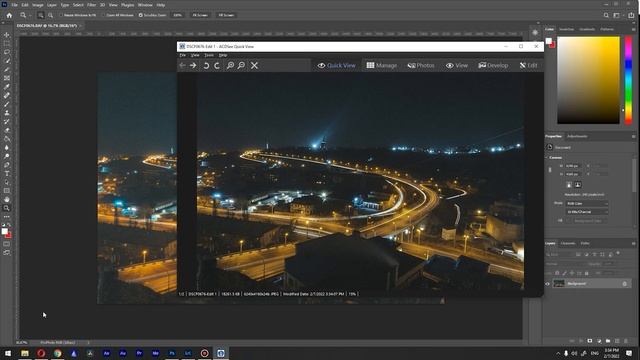Select the Rectangular Marquee tool
The width and height of the screenshot is (640, 360).
(x=7, y=43)
